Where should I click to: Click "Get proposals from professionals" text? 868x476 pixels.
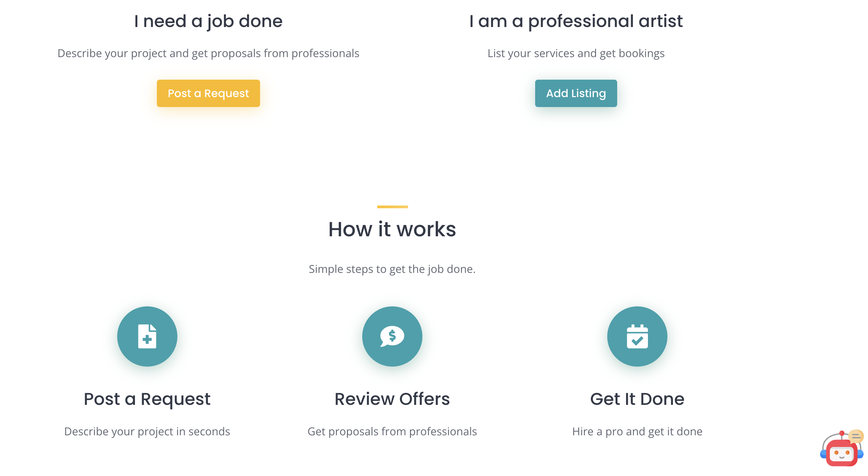pos(392,432)
